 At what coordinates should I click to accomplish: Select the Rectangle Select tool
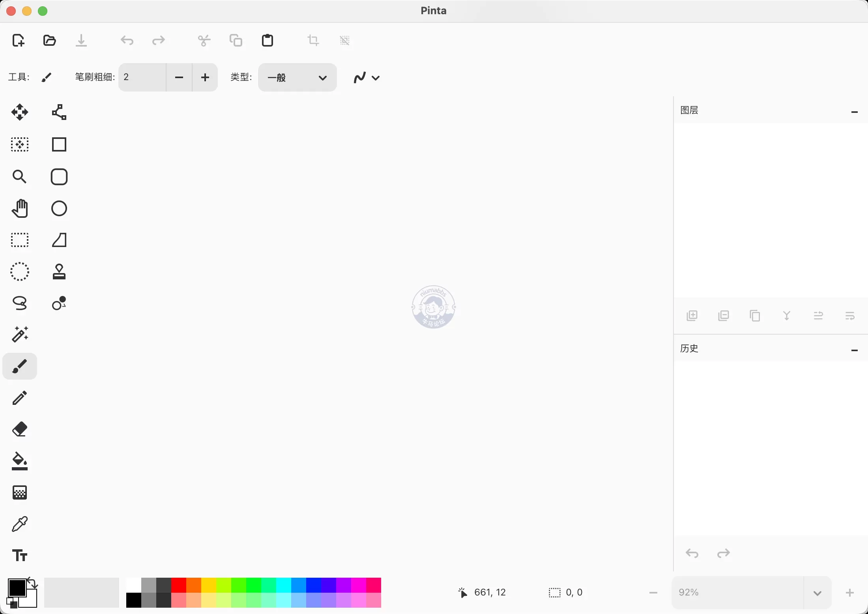click(20, 240)
